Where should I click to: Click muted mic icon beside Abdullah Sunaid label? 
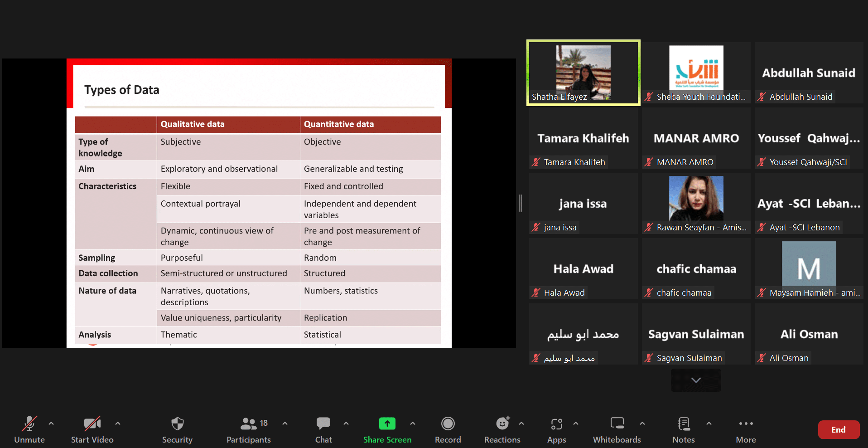point(762,97)
